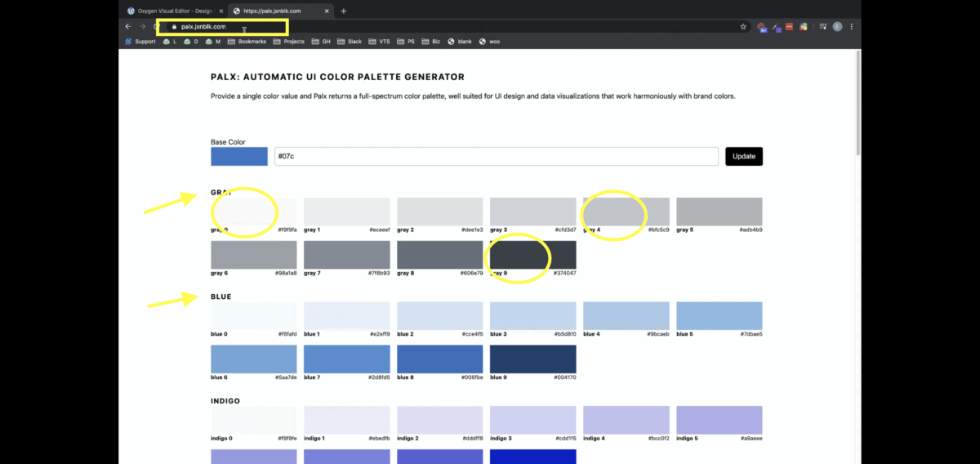This screenshot has width=980, height=464.
Task: Select the blue 9 color swatch
Action: (532, 359)
